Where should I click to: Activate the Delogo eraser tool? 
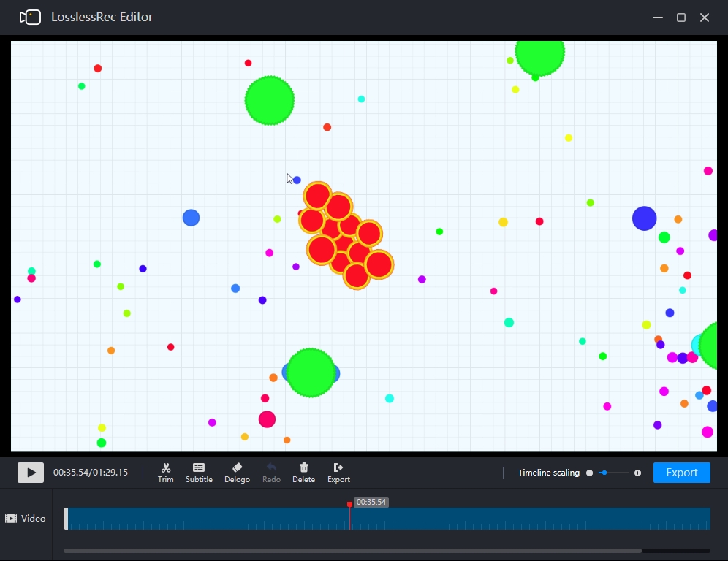tap(238, 473)
